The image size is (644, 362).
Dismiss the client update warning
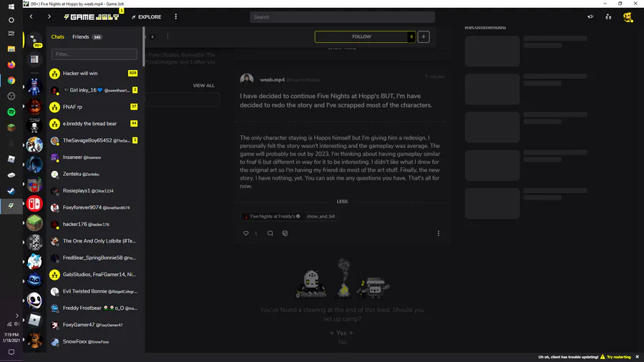(x=638, y=357)
